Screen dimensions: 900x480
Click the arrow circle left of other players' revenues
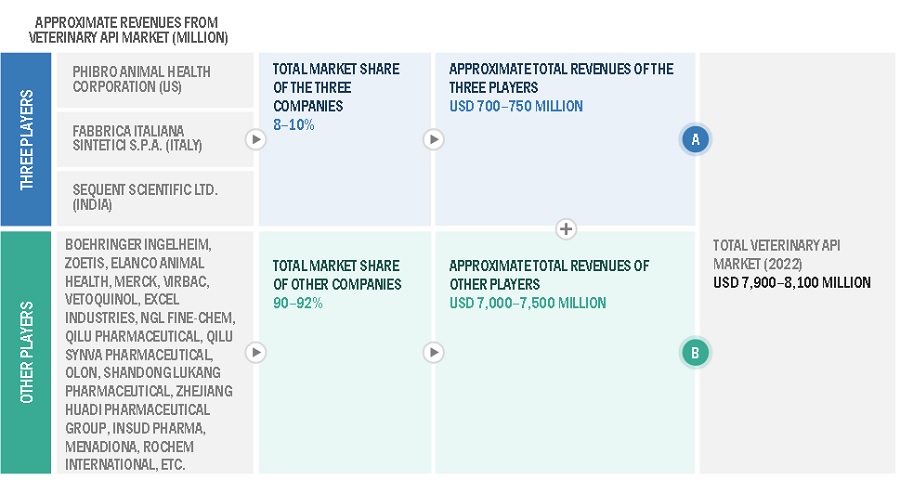click(x=433, y=352)
